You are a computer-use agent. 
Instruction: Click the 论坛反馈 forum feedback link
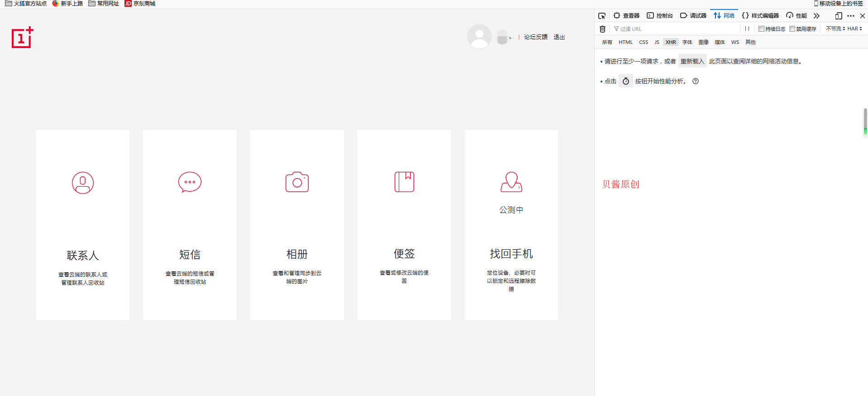536,37
